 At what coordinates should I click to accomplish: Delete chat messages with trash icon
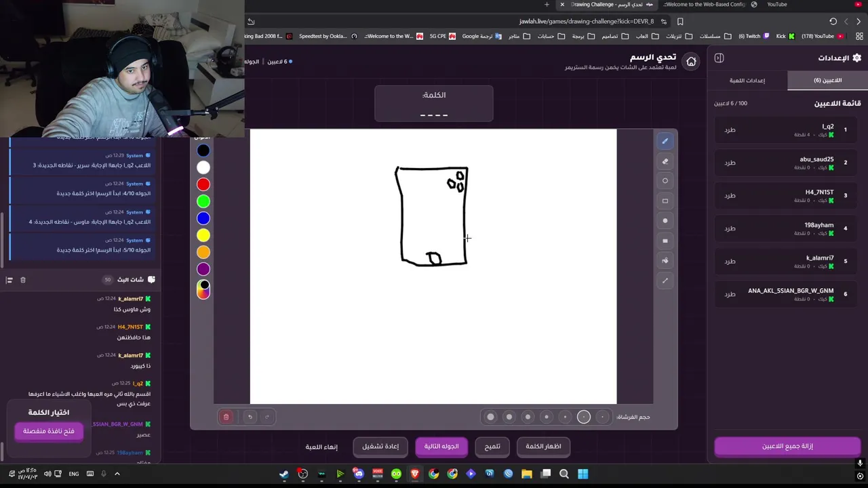tap(22, 280)
